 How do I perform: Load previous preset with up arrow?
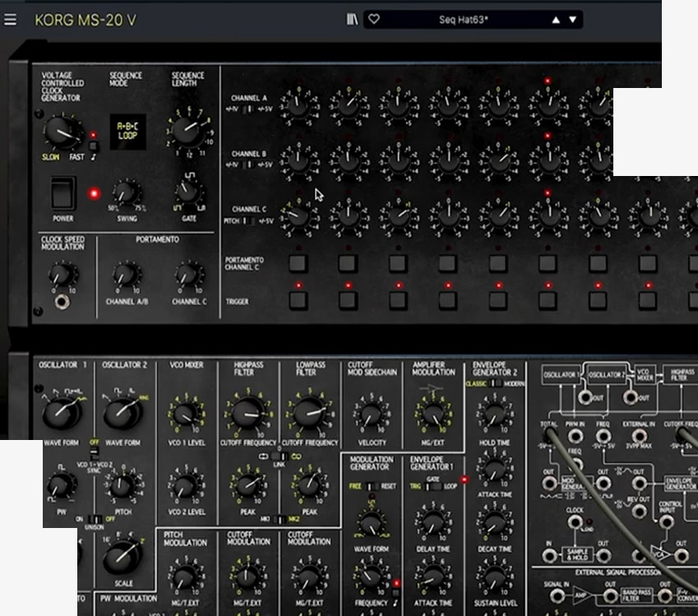[x=556, y=20]
